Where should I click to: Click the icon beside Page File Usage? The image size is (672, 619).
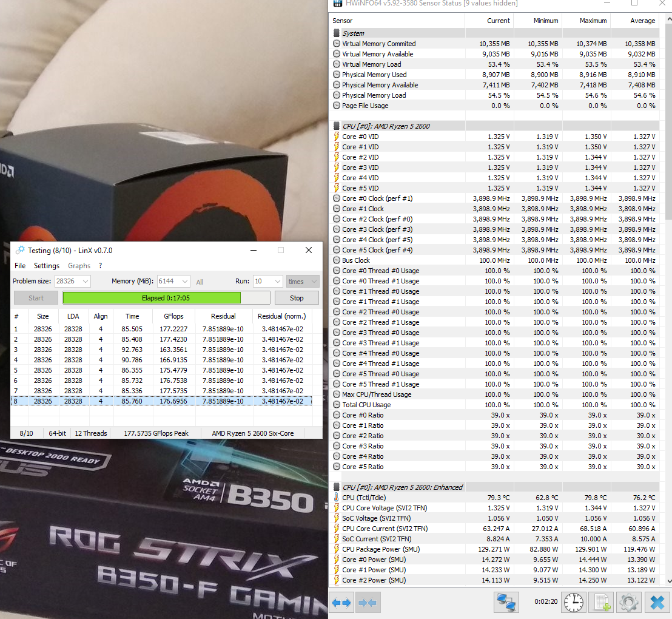point(337,106)
